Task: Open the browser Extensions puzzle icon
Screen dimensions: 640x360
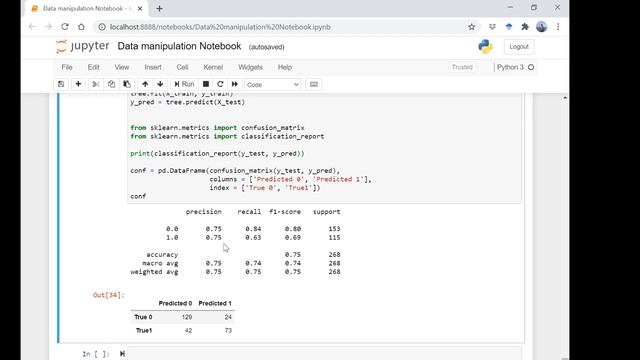Action: pos(525,27)
